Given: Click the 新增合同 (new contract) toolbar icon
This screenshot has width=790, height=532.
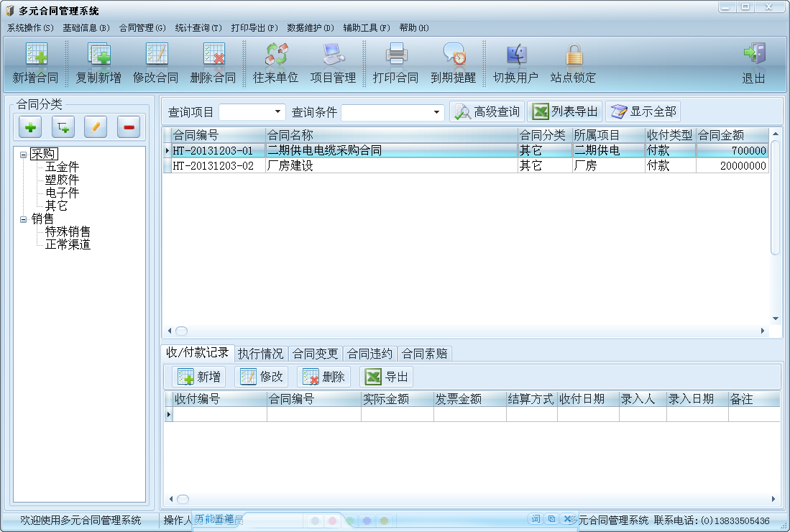Looking at the screenshot, I should (x=35, y=63).
